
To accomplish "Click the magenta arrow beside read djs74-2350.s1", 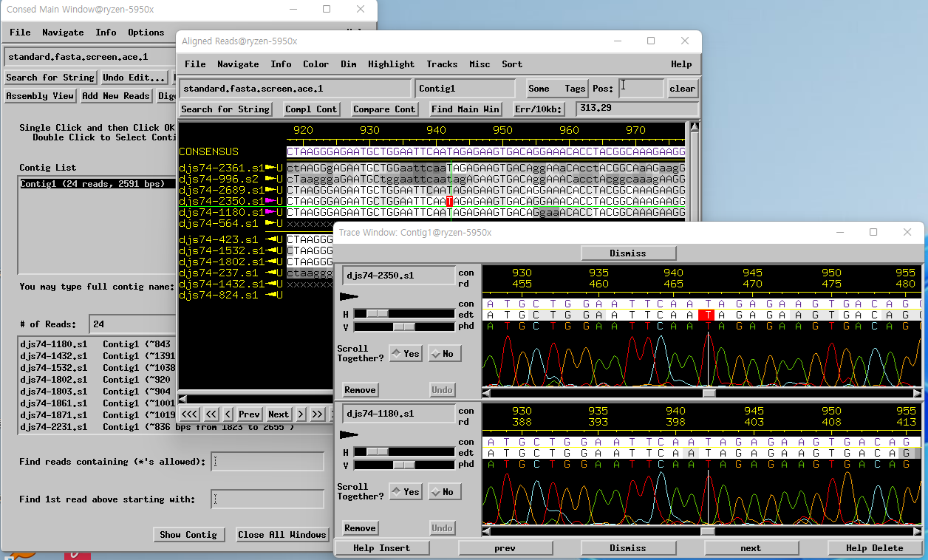I will tap(270, 201).
